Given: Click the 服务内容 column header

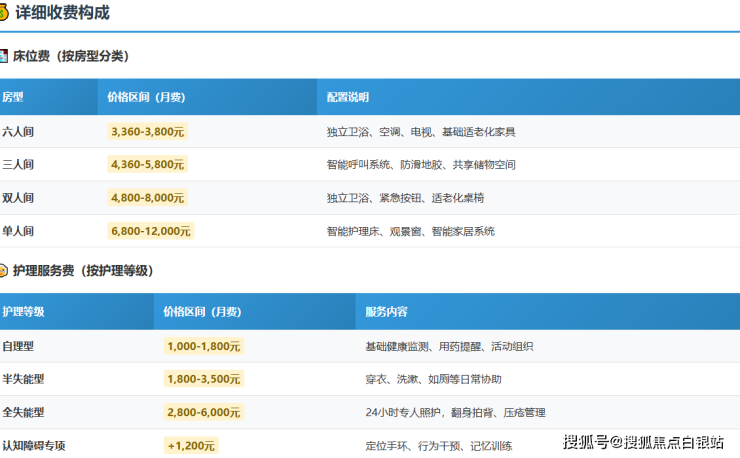Looking at the screenshot, I should (x=386, y=312).
